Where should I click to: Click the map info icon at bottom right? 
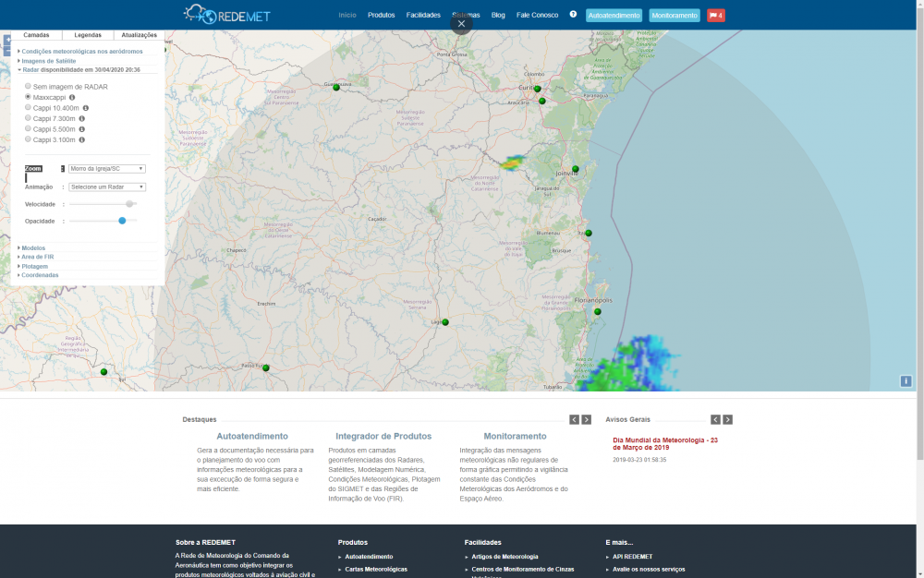click(x=906, y=380)
